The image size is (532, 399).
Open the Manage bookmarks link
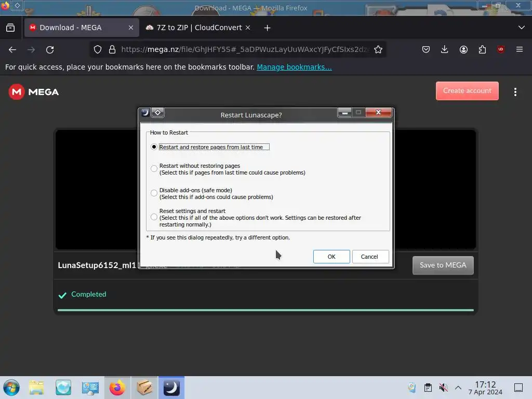tap(294, 67)
